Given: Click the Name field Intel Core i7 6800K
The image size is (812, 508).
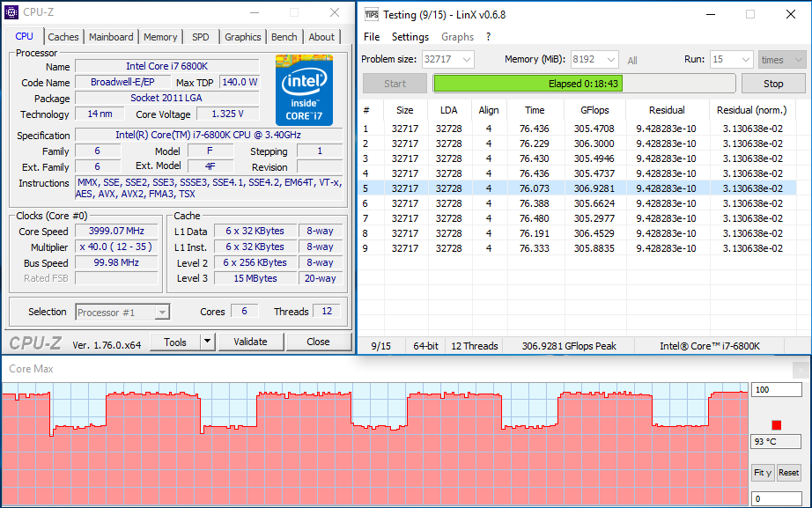Looking at the screenshot, I should pos(167,66).
